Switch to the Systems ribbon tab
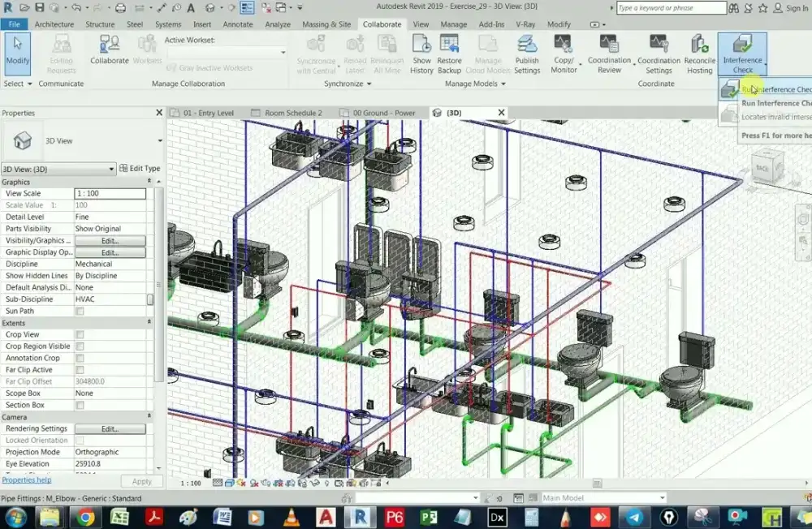Screen dimensions: 812x529 [168, 24]
